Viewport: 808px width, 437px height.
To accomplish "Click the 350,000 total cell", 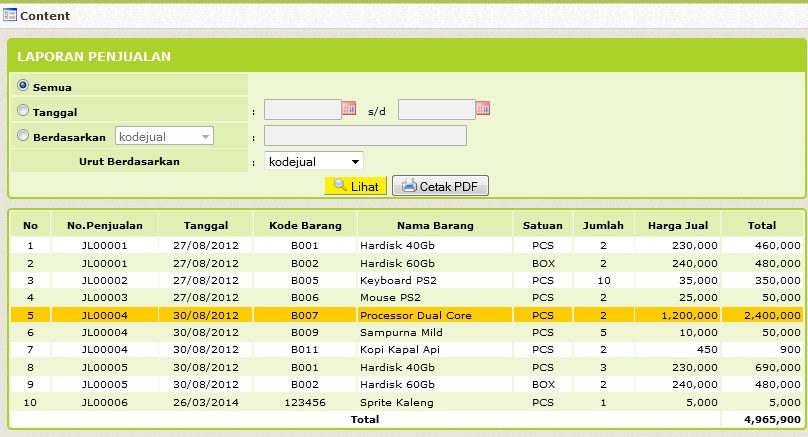I will click(x=762, y=280).
